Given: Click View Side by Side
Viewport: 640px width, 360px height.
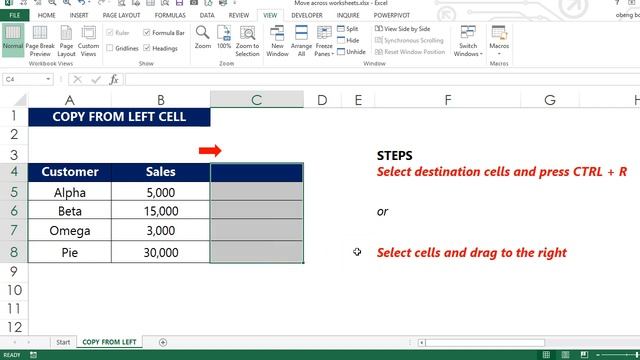Looking at the screenshot, I should pyautogui.click(x=402, y=29).
